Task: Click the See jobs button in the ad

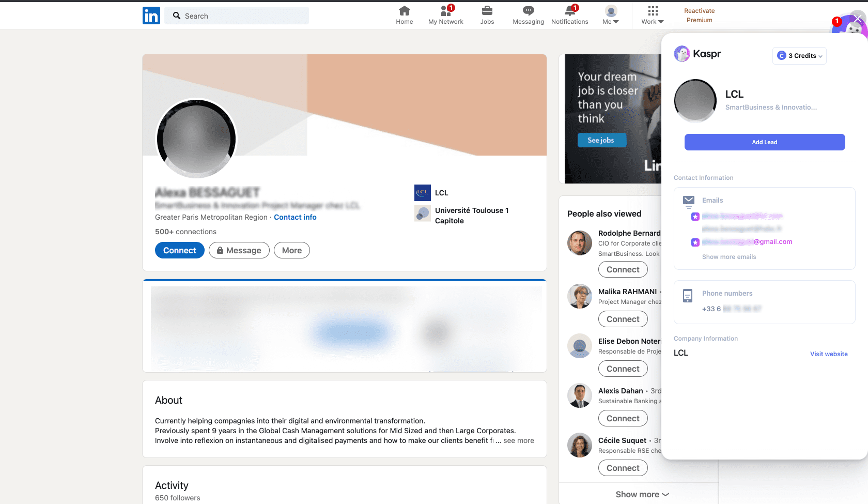Action: pos(601,140)
